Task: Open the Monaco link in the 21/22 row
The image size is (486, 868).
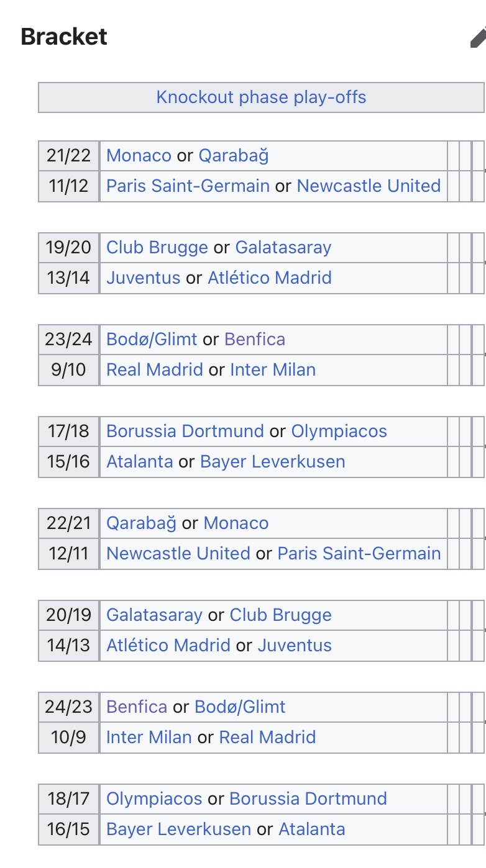Action: 139,155
